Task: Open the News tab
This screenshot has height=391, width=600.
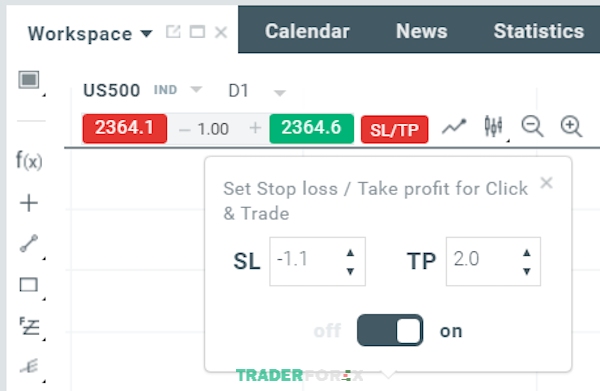Action: (x=422, y=31)
